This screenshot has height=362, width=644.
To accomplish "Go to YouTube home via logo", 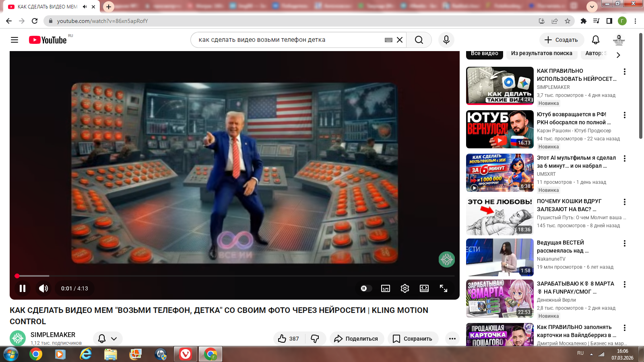I will 48,40.
